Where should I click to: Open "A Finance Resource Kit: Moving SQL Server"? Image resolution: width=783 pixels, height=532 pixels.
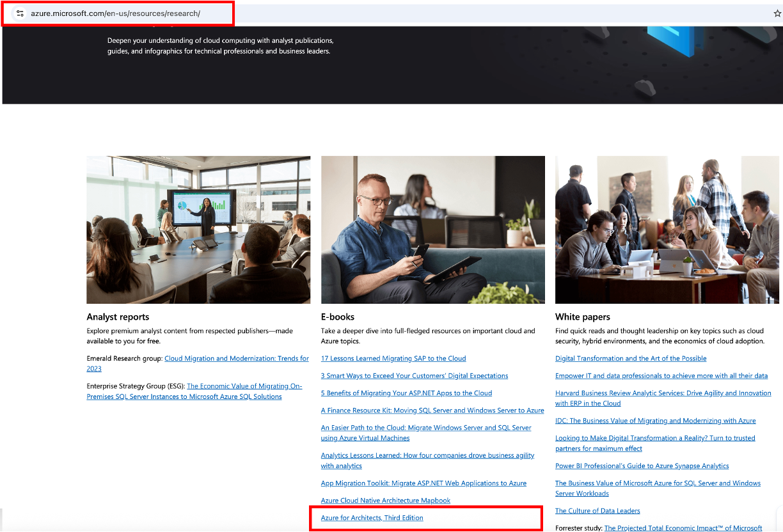[x=432, y=410]
